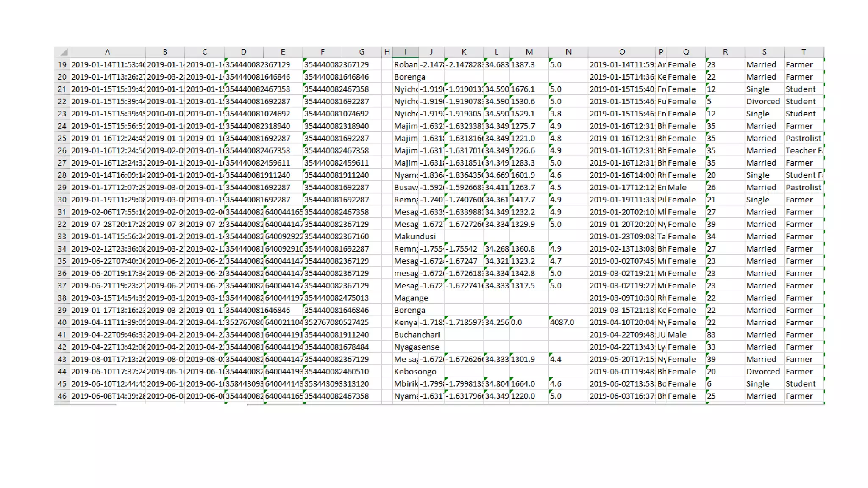Image resolution: width=868 pixels, height=488 pixels.
Task: Select row 19 header
Action: click(x=62, y=65)
